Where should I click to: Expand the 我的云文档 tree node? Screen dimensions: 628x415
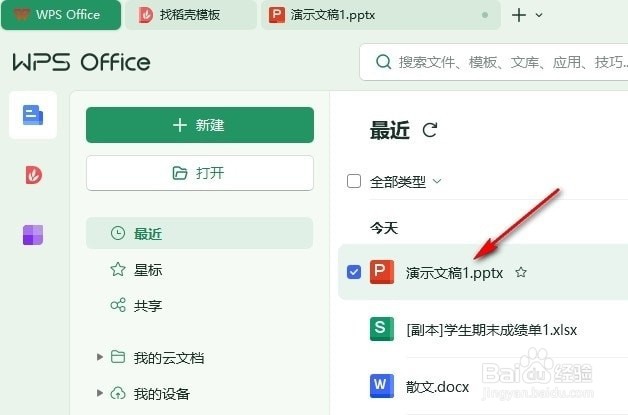click(x=100, y=357)
